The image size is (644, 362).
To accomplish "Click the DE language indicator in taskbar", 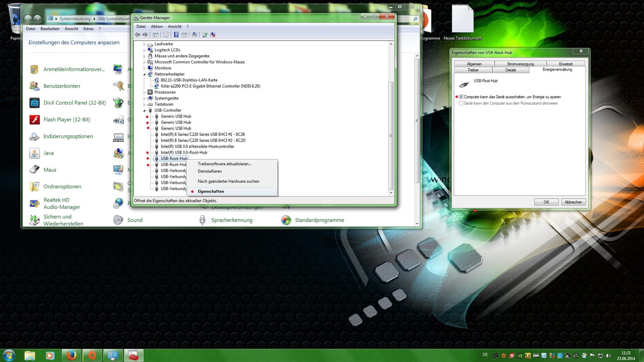I will 485,355.
